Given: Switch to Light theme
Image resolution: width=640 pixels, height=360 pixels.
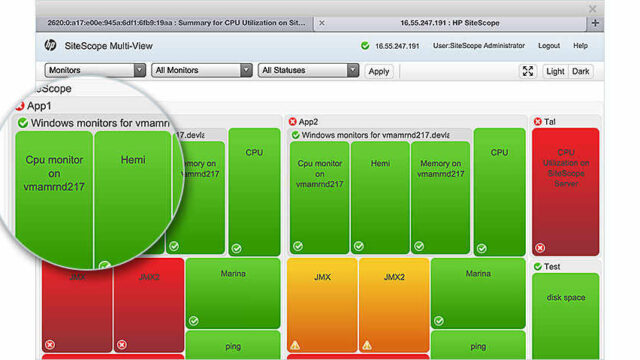Looking at the screenshot, I should click(x=555, y=71).
